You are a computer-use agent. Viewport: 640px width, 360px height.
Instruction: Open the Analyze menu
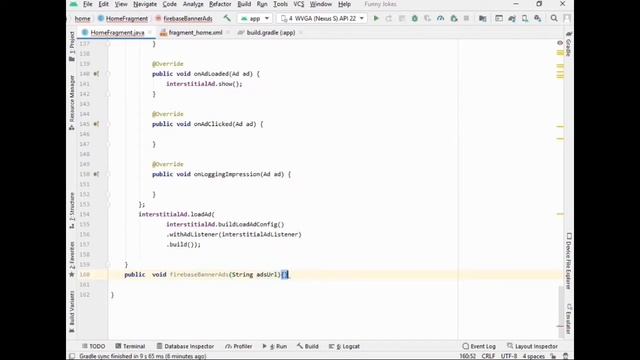coord(193,4)
